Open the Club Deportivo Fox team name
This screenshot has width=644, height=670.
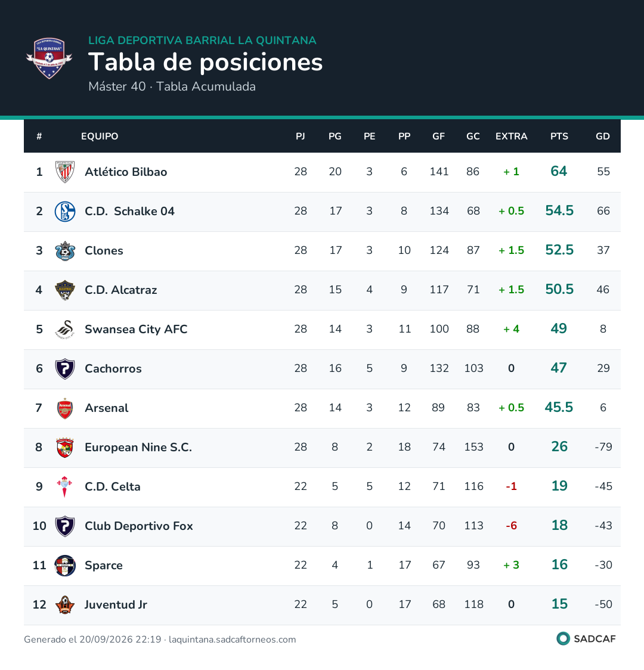tap(138, 526)
